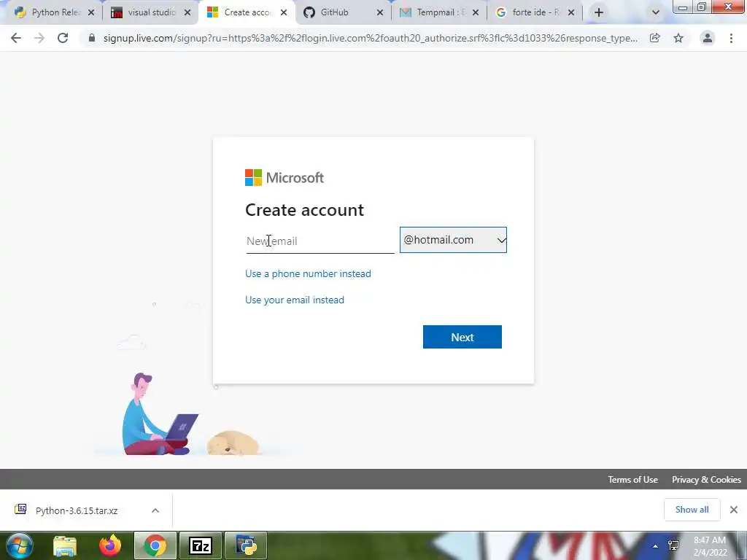Click Use a phone number instead
The width and height of the screenshot is (747, 560).
pos(308,274)
